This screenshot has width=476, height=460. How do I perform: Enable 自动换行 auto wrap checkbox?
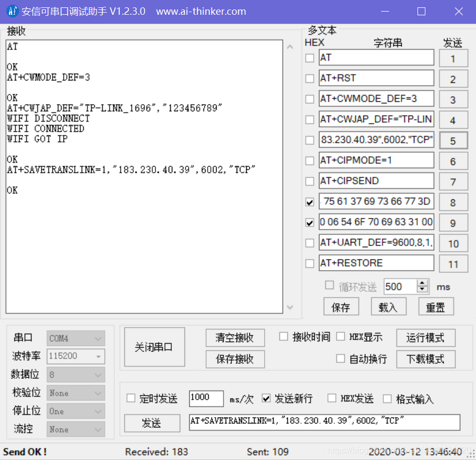[x=341, y=359]
